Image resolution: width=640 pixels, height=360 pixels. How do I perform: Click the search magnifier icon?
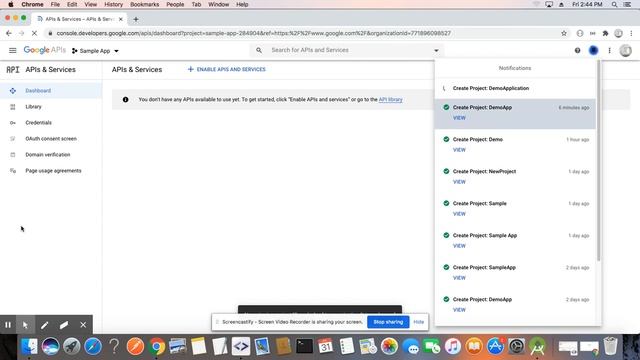coord(259,50)
